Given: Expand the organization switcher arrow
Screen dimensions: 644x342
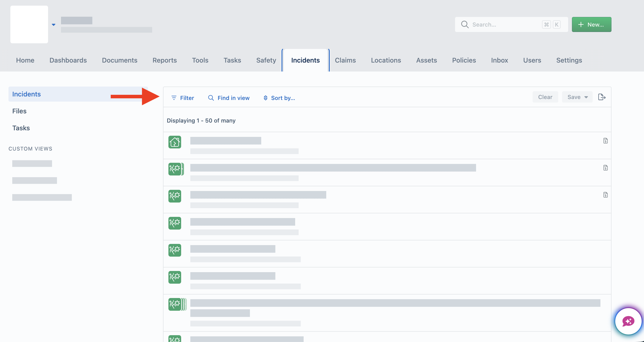Looking at the screenshot, I should 53,25.
